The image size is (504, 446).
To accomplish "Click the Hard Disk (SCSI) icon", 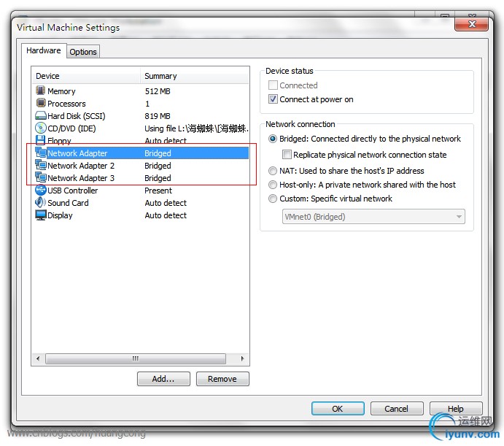I will coord(41,115).
